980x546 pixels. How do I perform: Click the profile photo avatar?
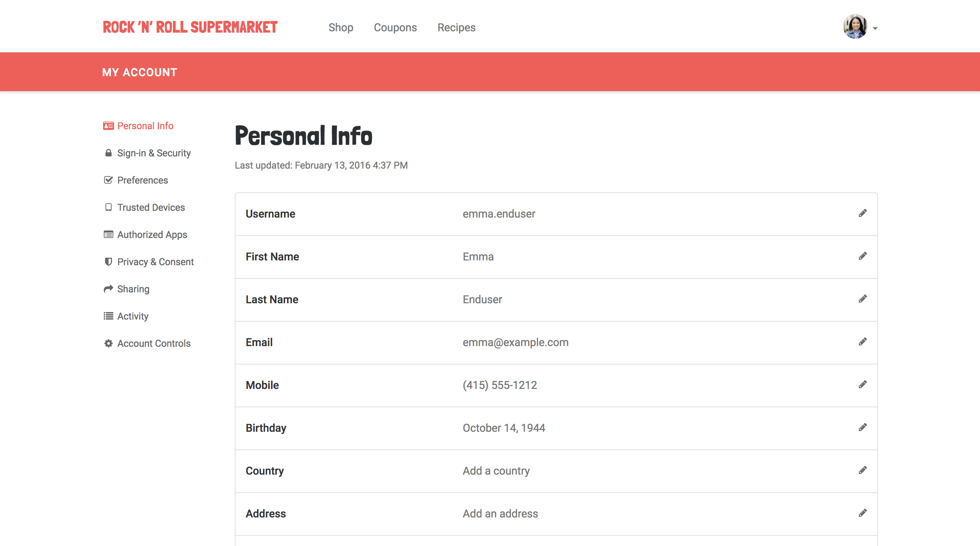coord(855,27)
